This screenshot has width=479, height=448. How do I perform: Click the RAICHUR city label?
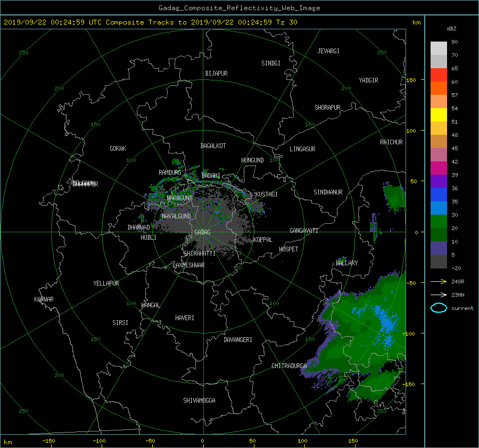coord(391,142)
